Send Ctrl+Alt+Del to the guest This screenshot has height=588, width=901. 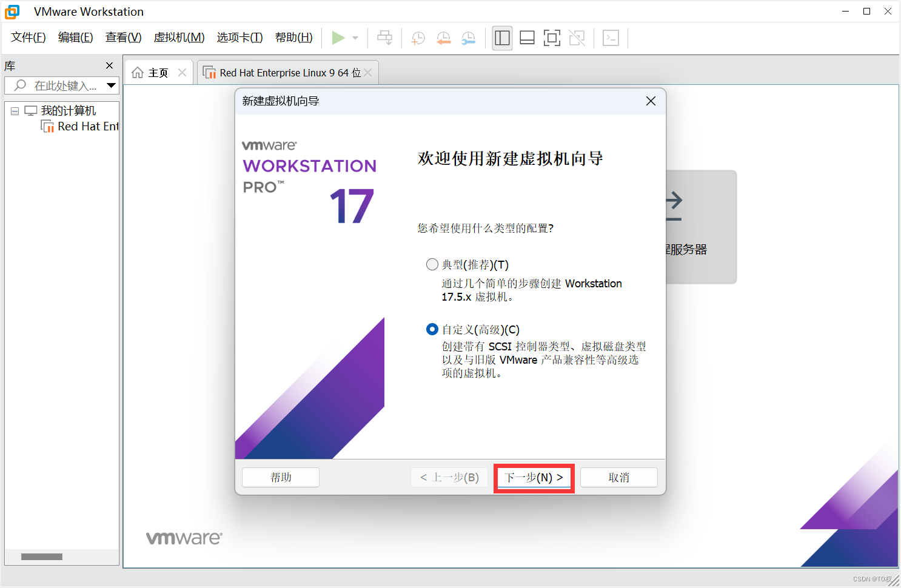pyautogui.click(x=384, y=38)
